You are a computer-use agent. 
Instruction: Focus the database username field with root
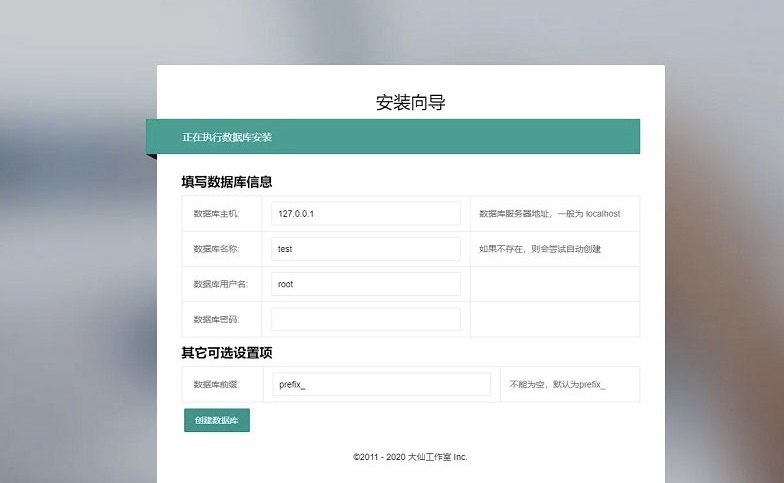coord(366,284)
